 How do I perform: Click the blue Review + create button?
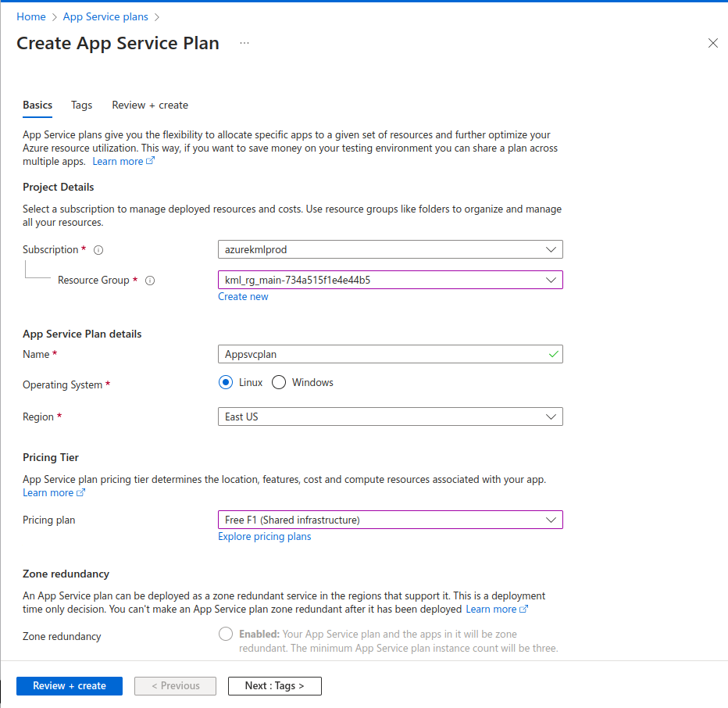pos(70,685)
